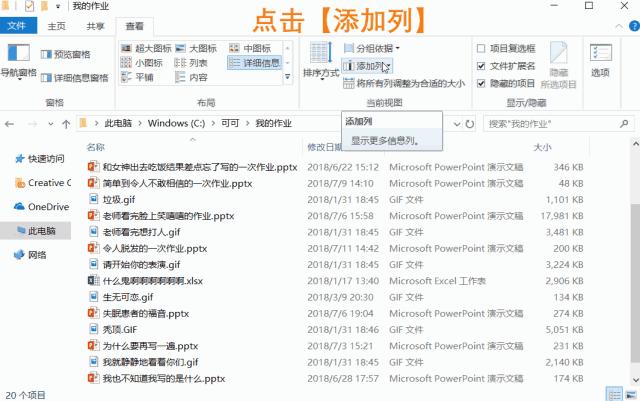
Task: Open Group by (分组依据) dropdown
Action: [x=372, y=49]
